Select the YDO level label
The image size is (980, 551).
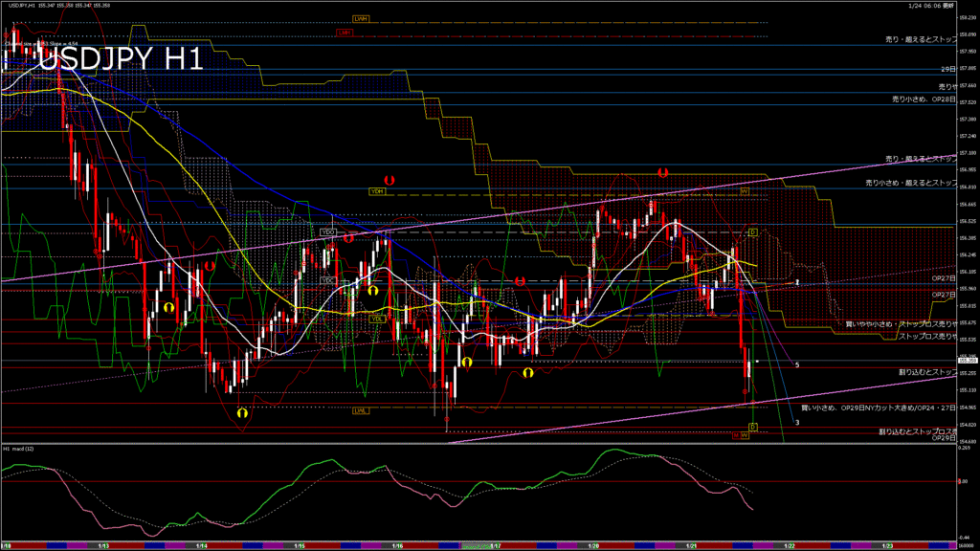pos(328,232)
